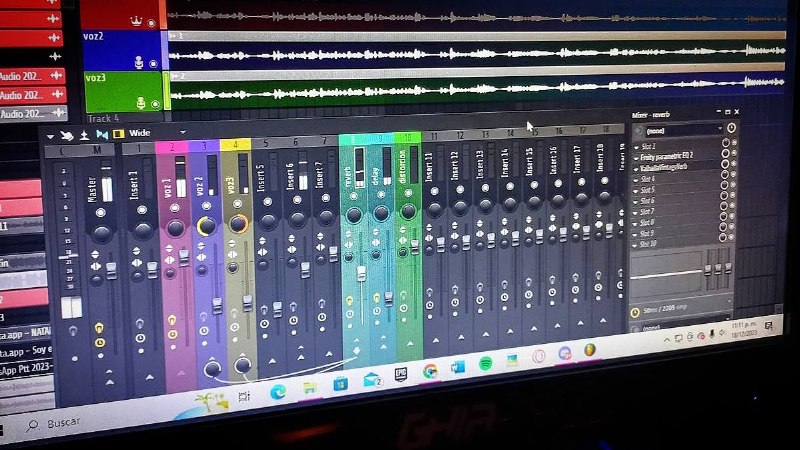The width and height of the screenshot is (800, 450).
Task: Click the microphone icon on voz2 track
Action: [x=139, y=62]
